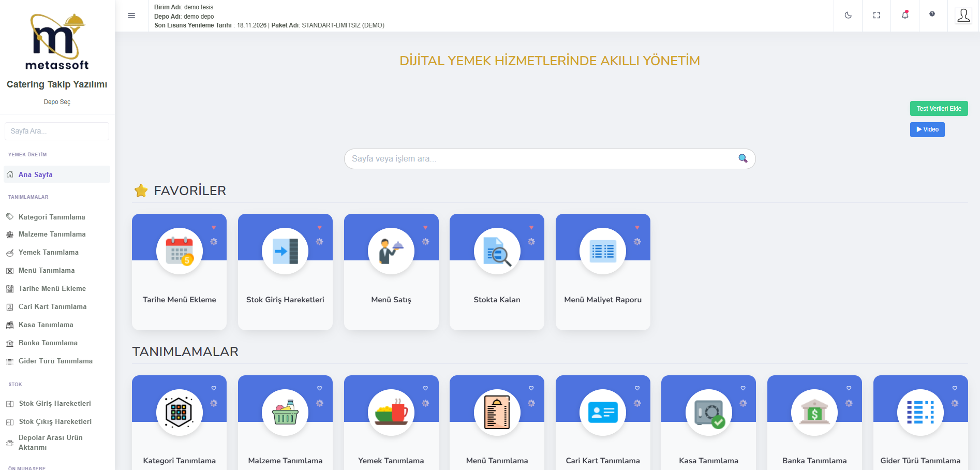Open Malzeme Tanımlama from the sidebar
This screenshot has width=980, height=470.
(x=52, y=234)
